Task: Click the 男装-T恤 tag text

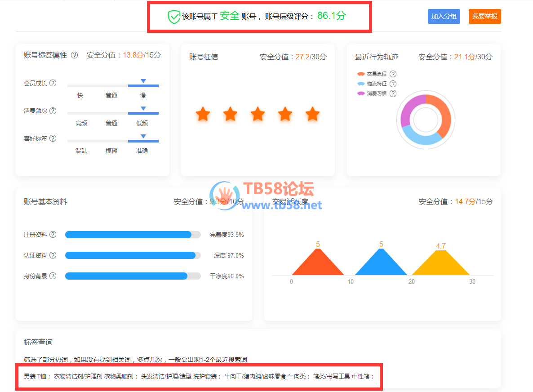Action: coord(37,376)
